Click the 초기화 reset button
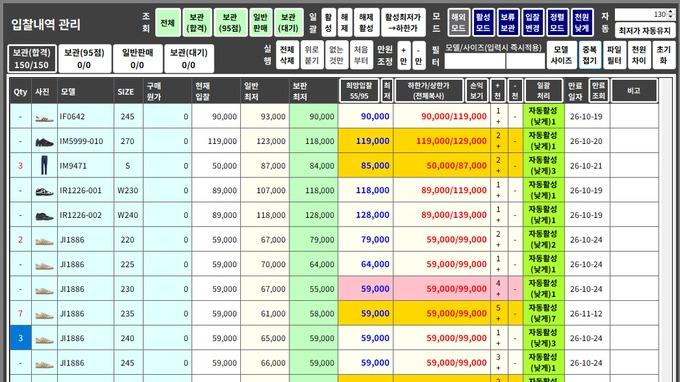This screenshot has height=382, width=680. (664, 56)
